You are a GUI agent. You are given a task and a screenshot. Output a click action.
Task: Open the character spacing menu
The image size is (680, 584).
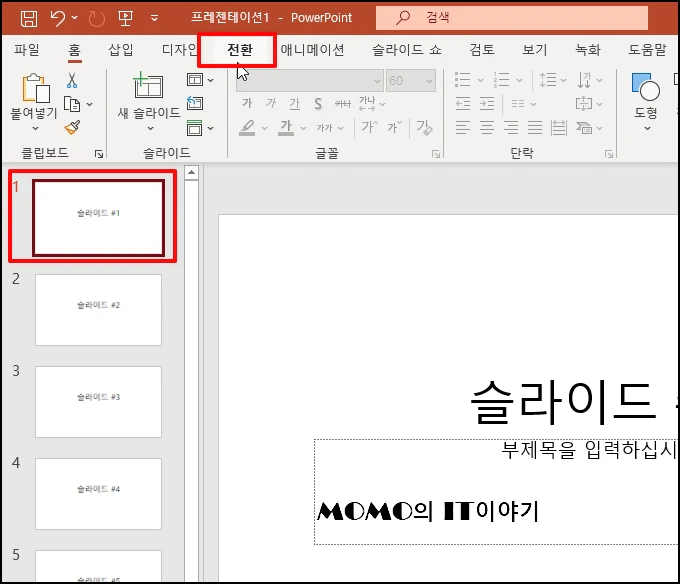coord(372,104)
